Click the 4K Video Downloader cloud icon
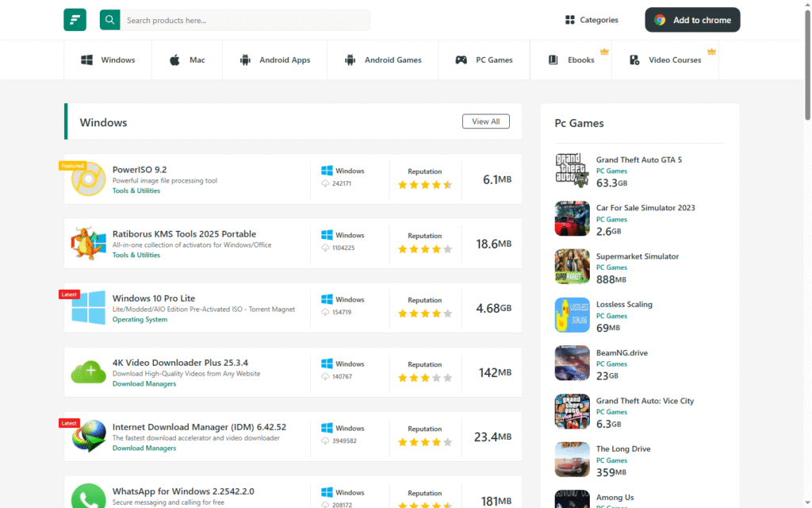The width and height of the screenshot is (812, 508). click(x=88, y=371)
